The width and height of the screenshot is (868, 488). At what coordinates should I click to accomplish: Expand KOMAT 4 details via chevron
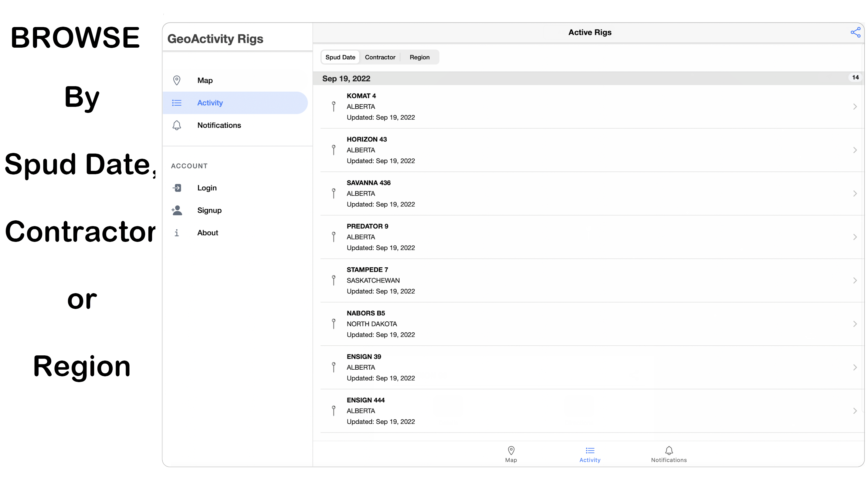[x=855, y=107]
